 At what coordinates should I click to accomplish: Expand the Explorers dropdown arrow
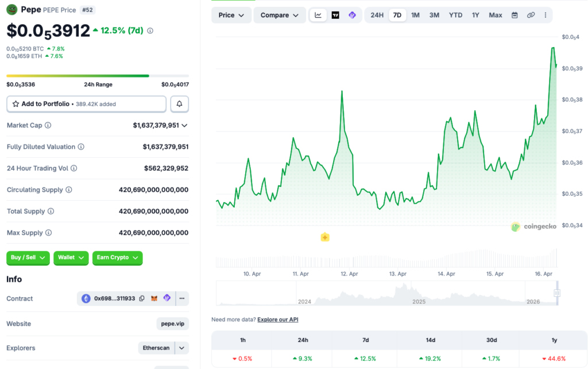[182, 348]
